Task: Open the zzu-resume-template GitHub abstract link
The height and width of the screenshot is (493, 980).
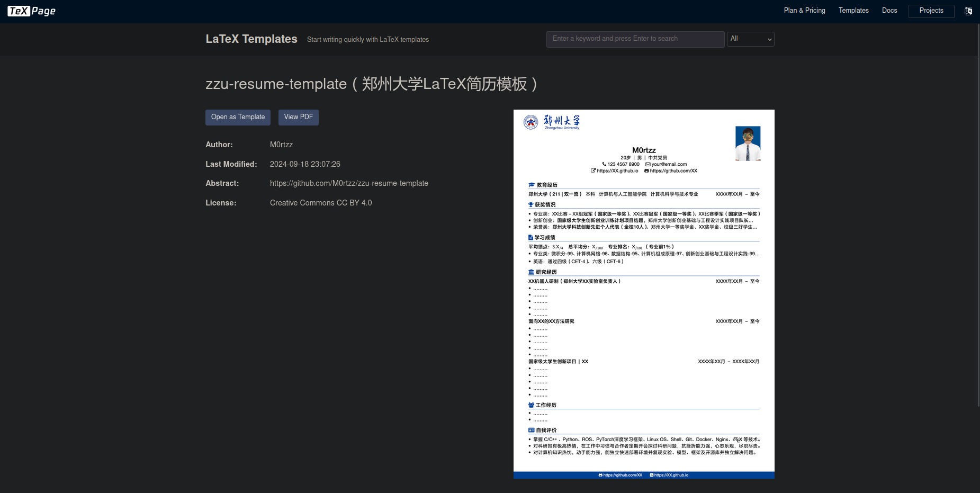Action: coord(349,183)
